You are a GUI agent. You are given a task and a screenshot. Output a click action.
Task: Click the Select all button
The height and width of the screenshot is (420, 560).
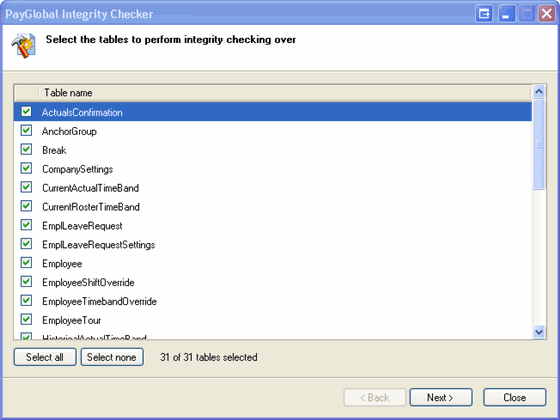[45, 357]
